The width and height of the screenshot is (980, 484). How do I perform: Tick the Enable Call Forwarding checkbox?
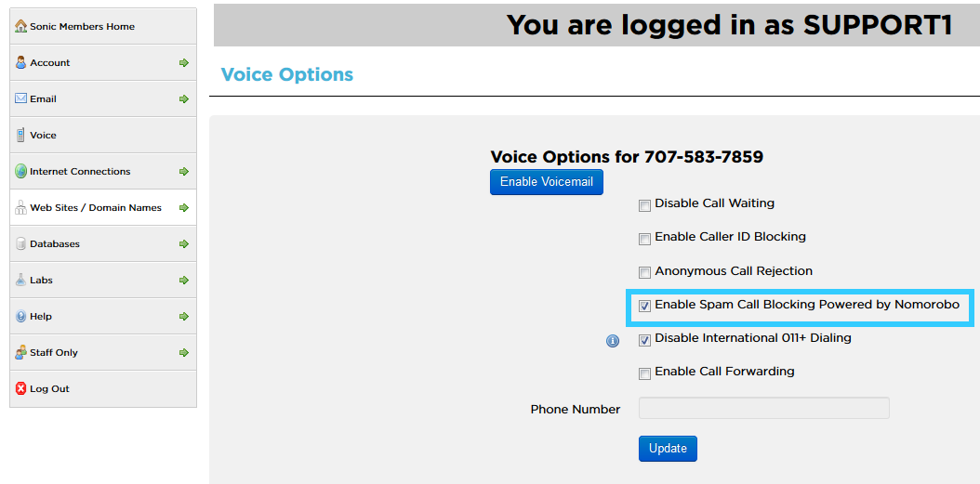click(x=644, y=373)
